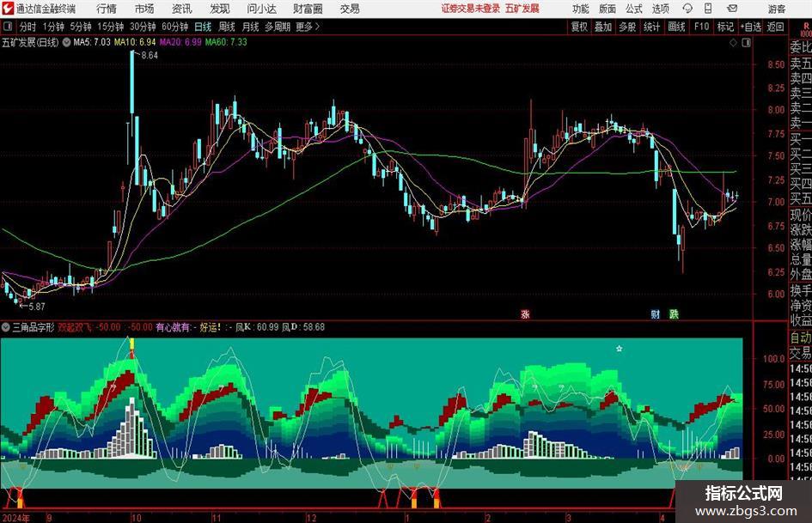The image size is (812, 523).
Task: Switch to the 30分钟 period tab
Action: (x=143, y=27)
